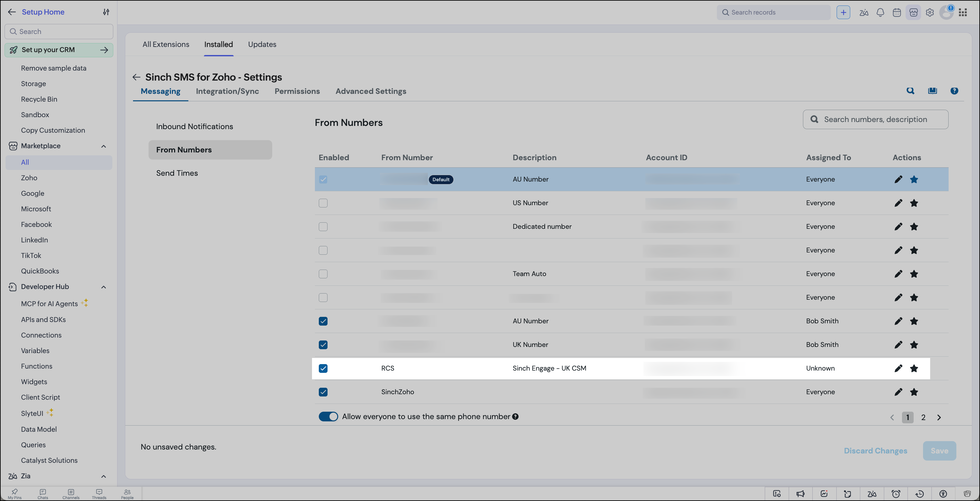Collapse the Developer Hub section
This screenshot has width=980, height=501.
[104, 287]
